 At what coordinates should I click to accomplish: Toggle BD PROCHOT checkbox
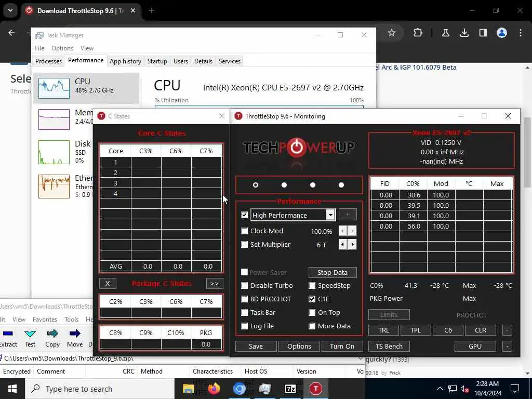point(244,299)
